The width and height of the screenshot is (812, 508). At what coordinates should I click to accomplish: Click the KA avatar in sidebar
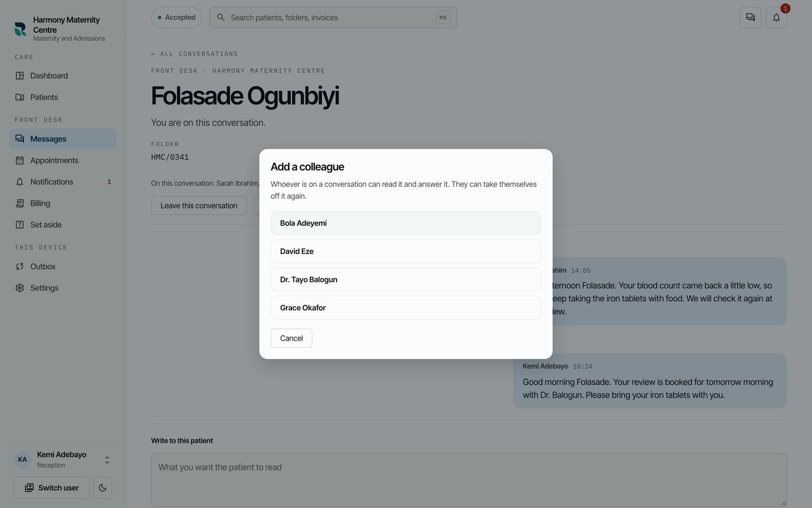tap(22, 459)
